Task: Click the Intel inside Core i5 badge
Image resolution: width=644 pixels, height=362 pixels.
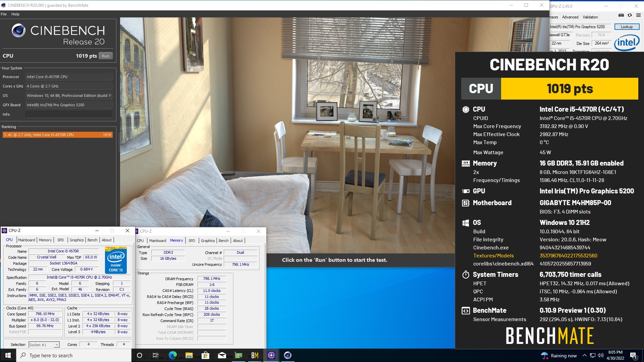Action: (116, 260)
